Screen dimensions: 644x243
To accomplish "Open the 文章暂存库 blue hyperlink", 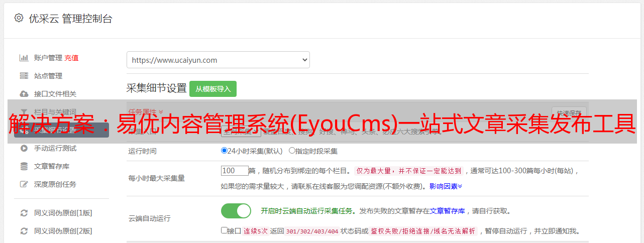I will click(x=447, y=211).
